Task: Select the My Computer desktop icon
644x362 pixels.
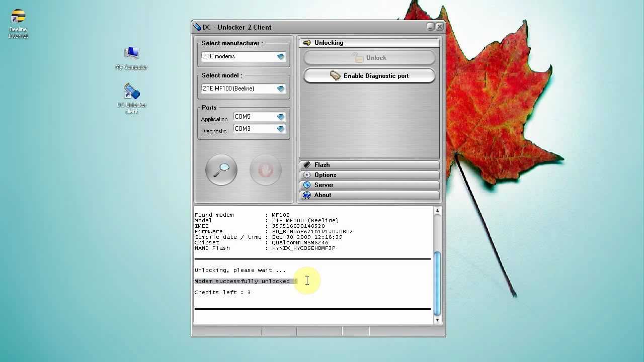Action: click(x=131, y=58)
